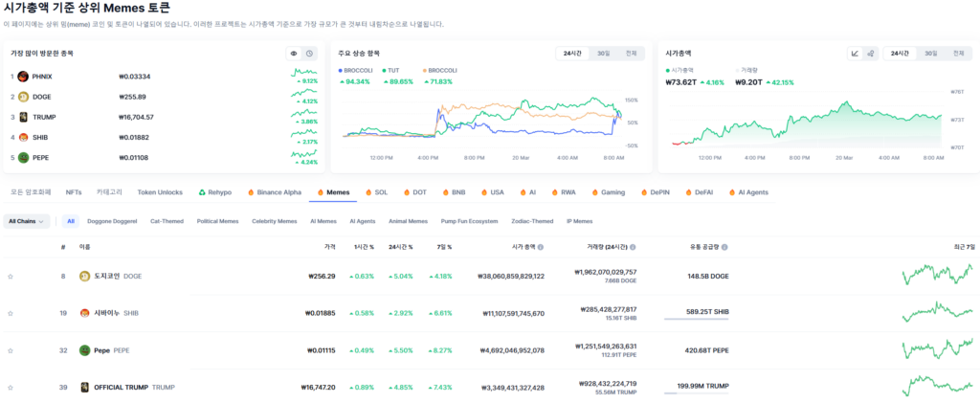
Task: Click the TRUMP coin logo in most-visited list
Action: (23, 117)
